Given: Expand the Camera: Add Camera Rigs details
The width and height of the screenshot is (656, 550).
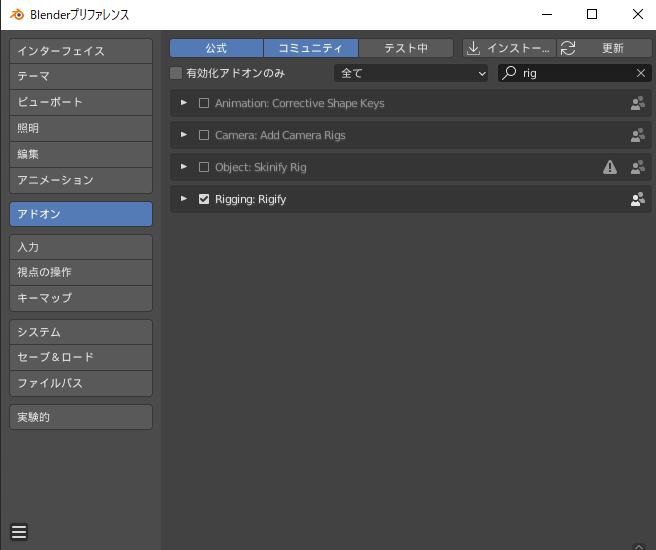Looking at the screenshot, I should click(x=184, y=135).
